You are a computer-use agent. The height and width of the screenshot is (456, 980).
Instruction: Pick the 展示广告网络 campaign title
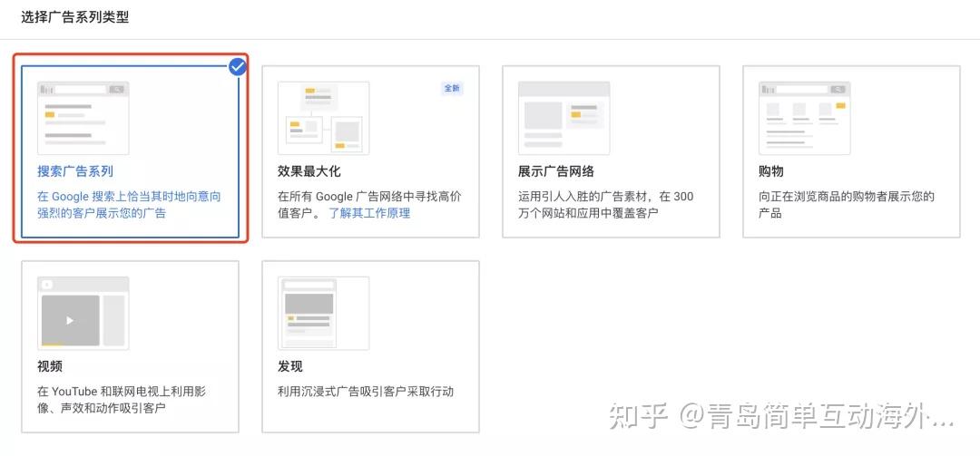click(556, 171)
